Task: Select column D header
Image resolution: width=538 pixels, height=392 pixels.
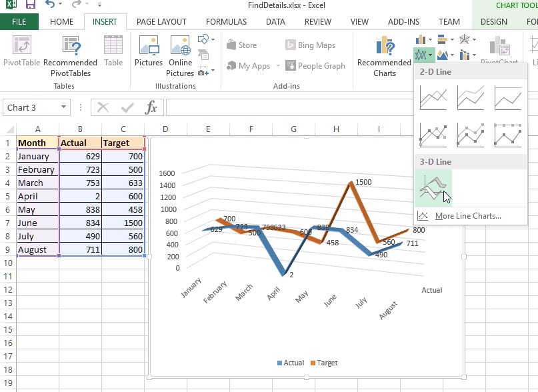Action: (x=165, y=129)
